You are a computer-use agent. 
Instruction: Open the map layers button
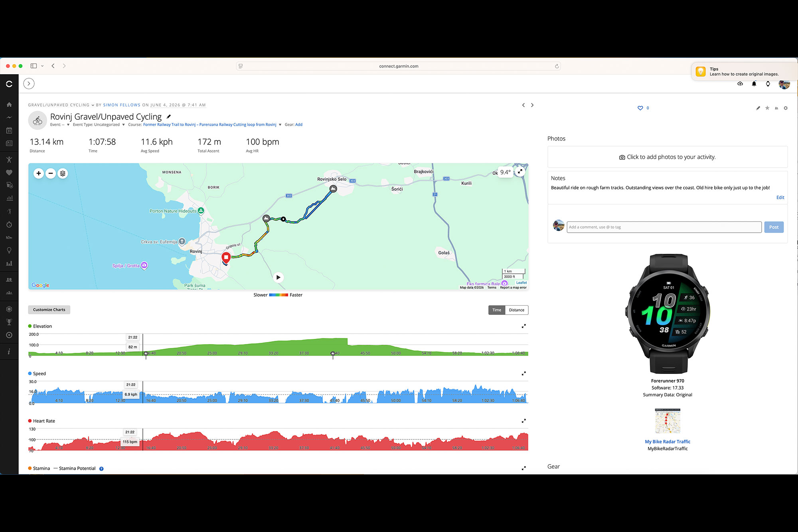(x=63, y=173)
